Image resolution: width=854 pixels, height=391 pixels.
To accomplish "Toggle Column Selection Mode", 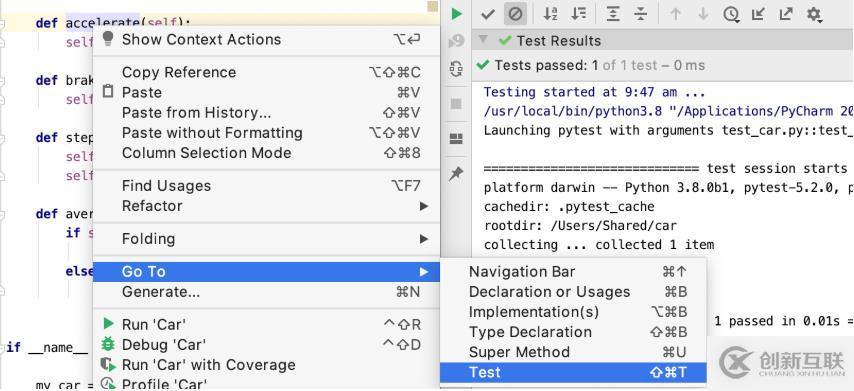I will pos(266,153).
